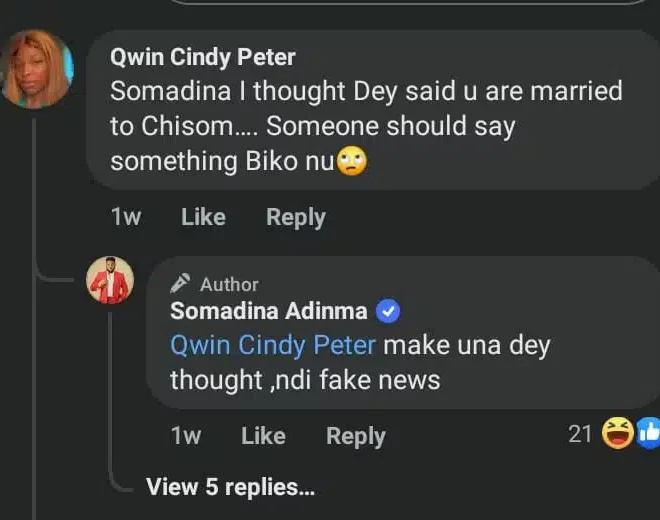
Task: Like Qwin Cindy Peter's comment
Action: 203,217
